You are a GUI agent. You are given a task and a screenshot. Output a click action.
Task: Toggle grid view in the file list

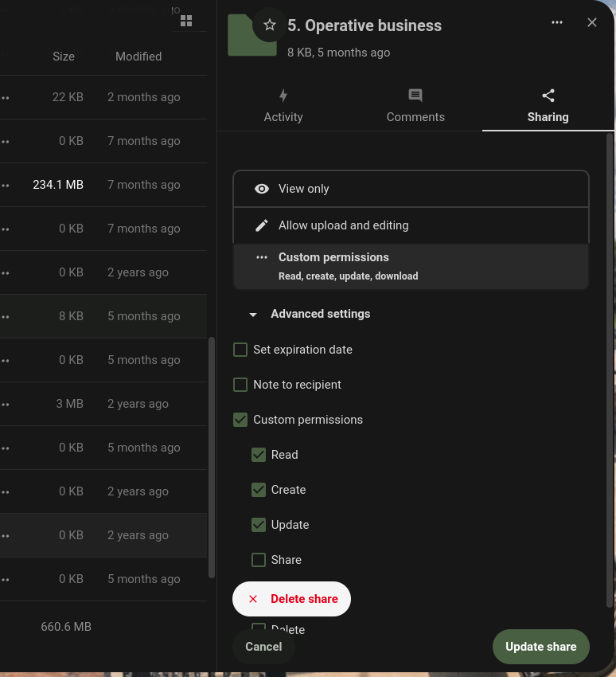(x=186, y=21)
